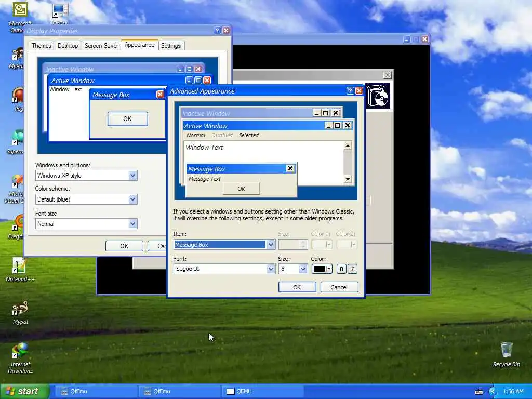Expand hidden tray icons with the arrow
Image resolution: width=532 pixels, height=399 pixels.
pyautogui.click(x=493, y=392)
